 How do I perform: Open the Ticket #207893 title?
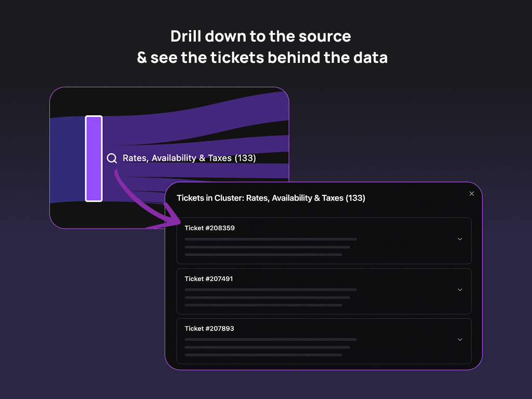click(x=209, y=329)
